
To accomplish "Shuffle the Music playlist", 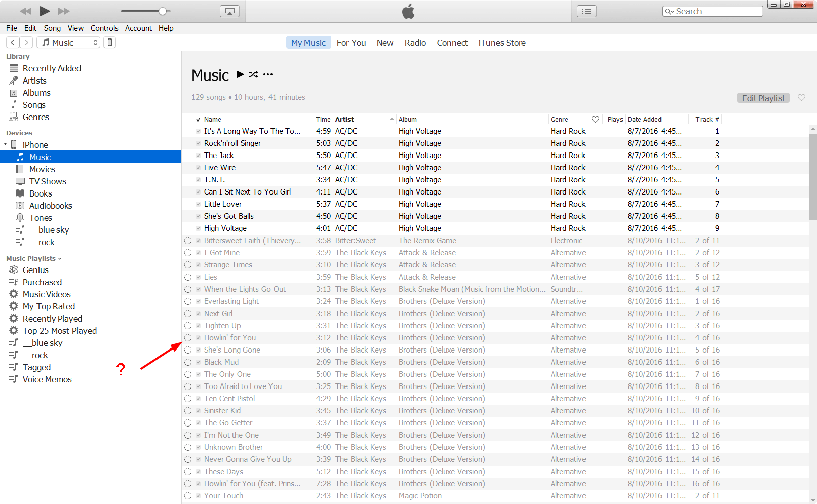I will click(254, 74).
